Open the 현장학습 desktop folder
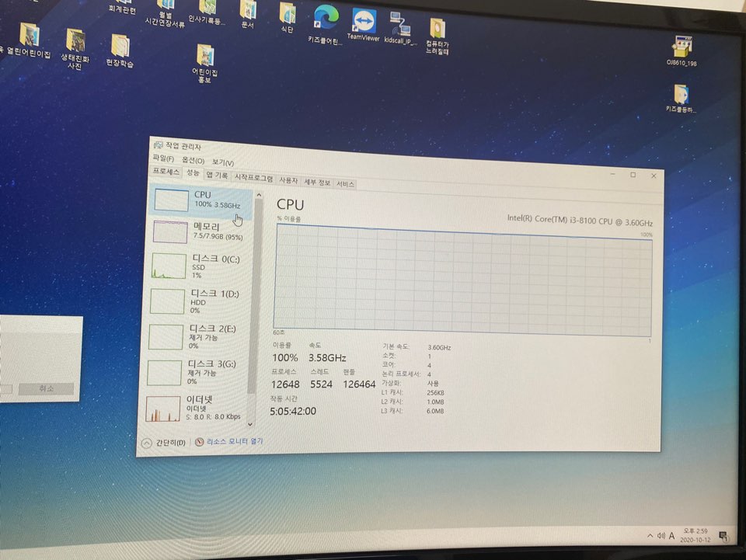This screenshot has width=746, height=560. (120, 50)
